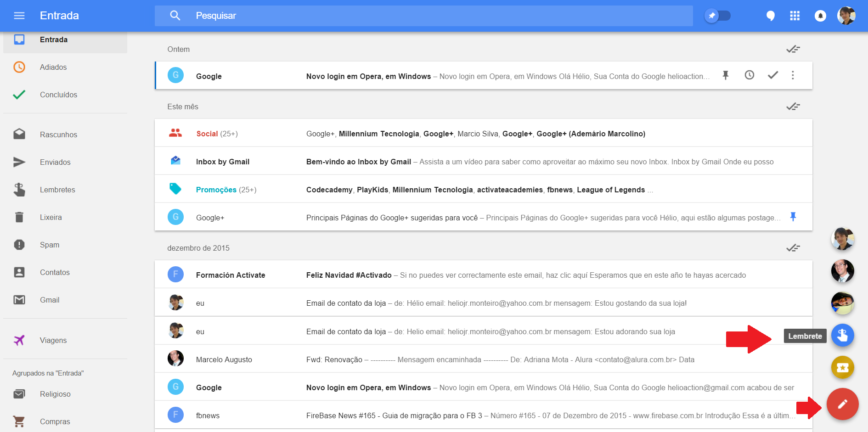The image size is (868, 432).
Task: Mark all Ontem emails as done
Action: tap(793, 49)
